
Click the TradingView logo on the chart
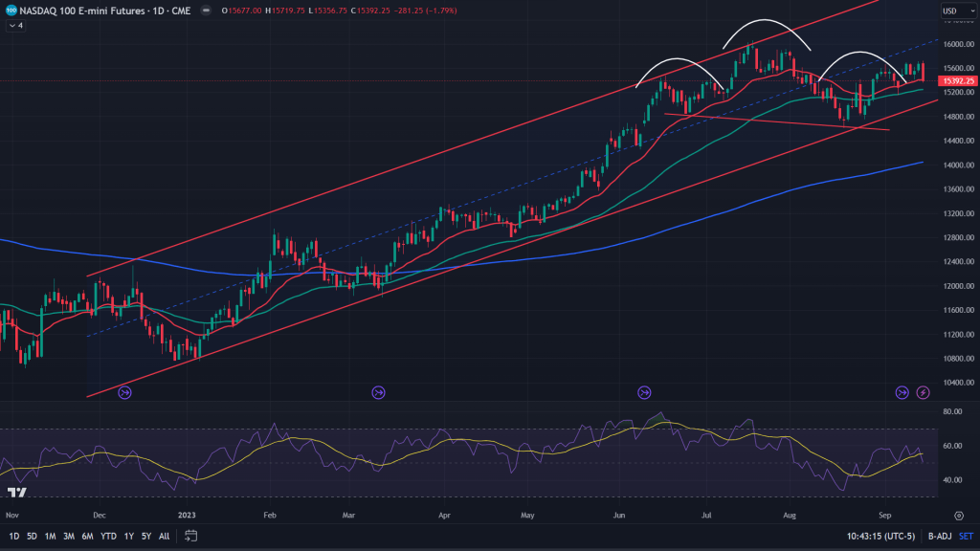(16, 493)
